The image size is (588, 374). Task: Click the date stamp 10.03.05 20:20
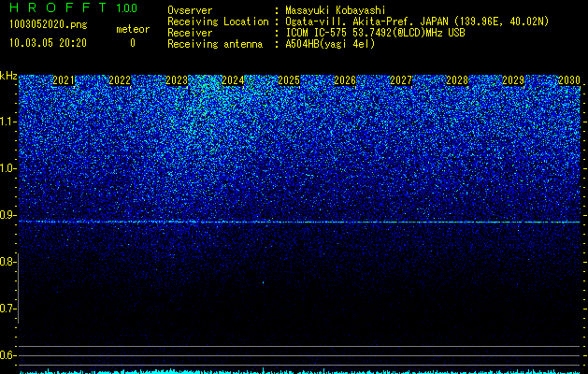(48, 43)
